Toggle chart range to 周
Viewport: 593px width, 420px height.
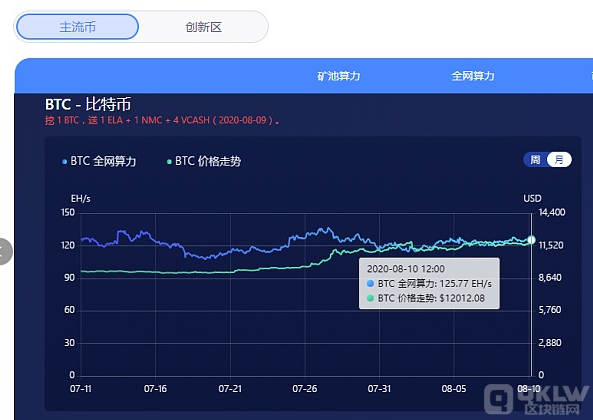[x=535, y=160]
